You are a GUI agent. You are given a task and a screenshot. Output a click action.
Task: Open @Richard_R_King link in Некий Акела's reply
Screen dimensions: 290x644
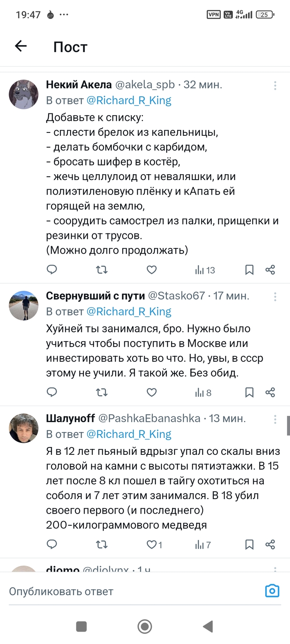coord(128,101)
